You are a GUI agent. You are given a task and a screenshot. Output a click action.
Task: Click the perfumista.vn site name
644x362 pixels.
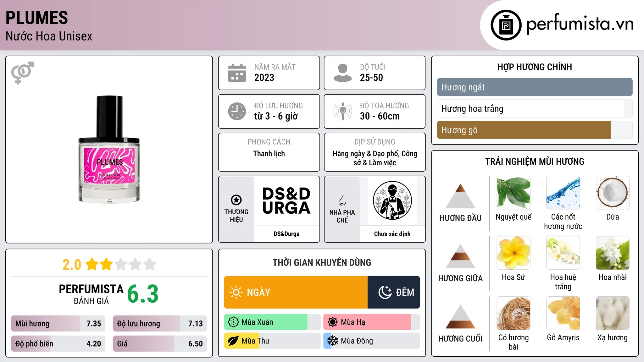[x=580, y=24]
